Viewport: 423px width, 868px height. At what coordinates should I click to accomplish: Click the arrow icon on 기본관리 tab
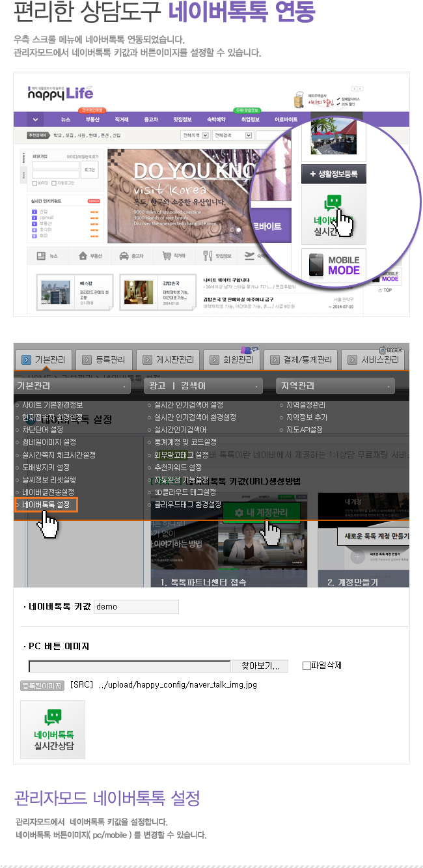(26, 359)
